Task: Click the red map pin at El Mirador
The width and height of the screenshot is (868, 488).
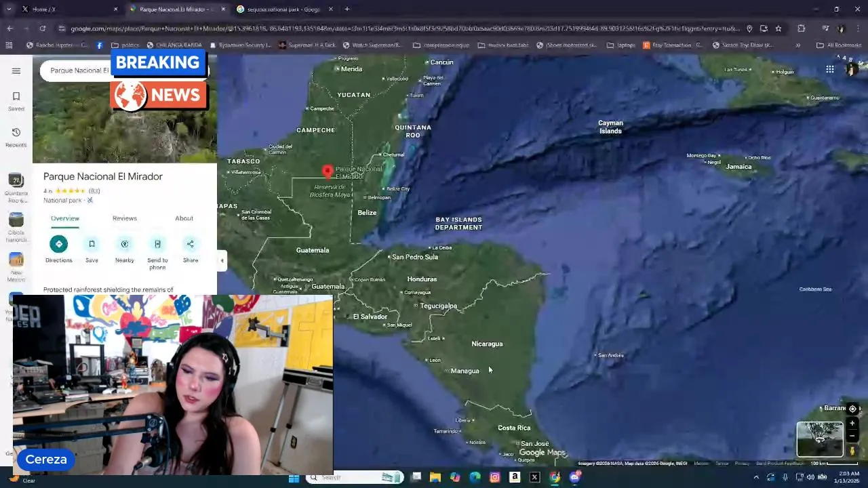Action: tap(328, 171)
